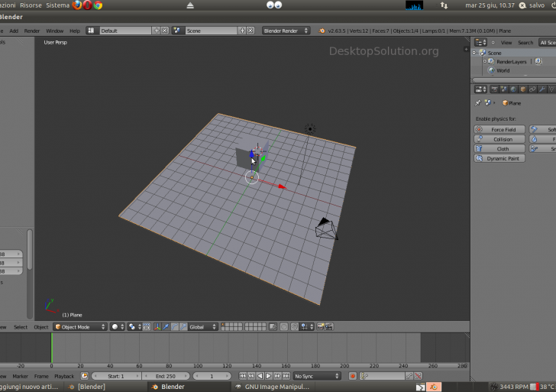Viewport: 556px width, 392px height.
Task: Click the record auto-keyframe button
Action: (x=353, y=376)
